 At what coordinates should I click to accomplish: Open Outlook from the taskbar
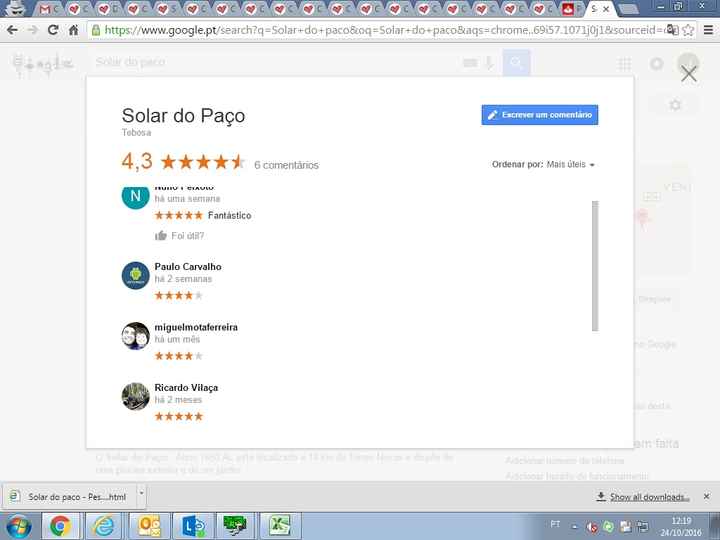pyautogui.click(x=148, y=526)
